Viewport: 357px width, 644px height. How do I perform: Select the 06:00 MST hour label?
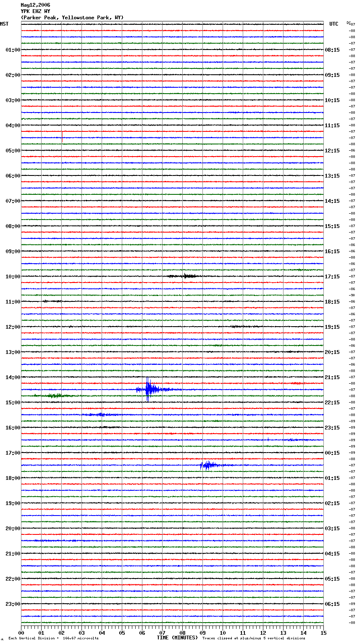[x=13, y=176]
